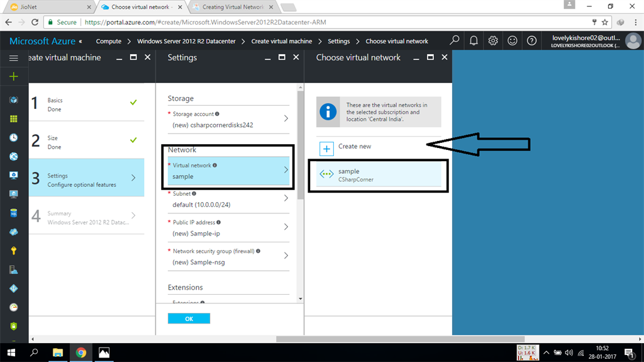Open Security Center green shield icon

click(14, 326)
